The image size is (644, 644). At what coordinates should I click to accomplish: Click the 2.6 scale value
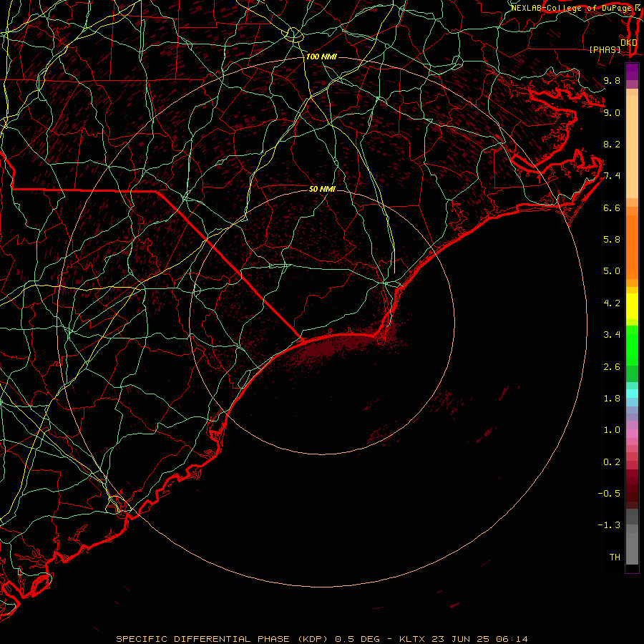612,367
